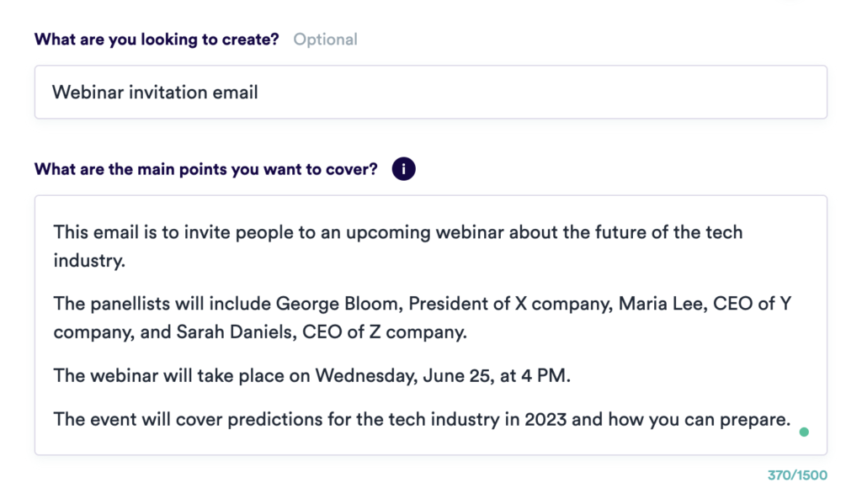Click the webinar date sentence
This screenshot has width=862, height=504.
(311, 376)
